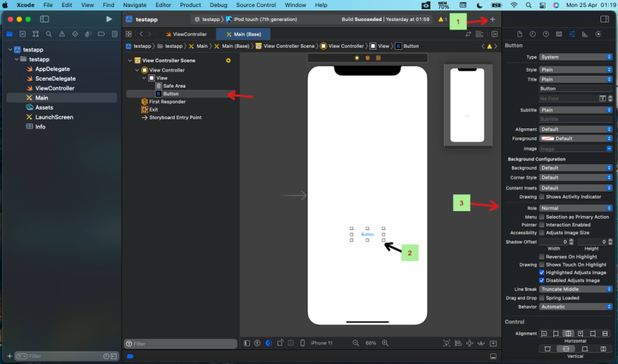Open the Alignment Default dropdown
The image size is (618, 364).
click(x=575, y=129)
